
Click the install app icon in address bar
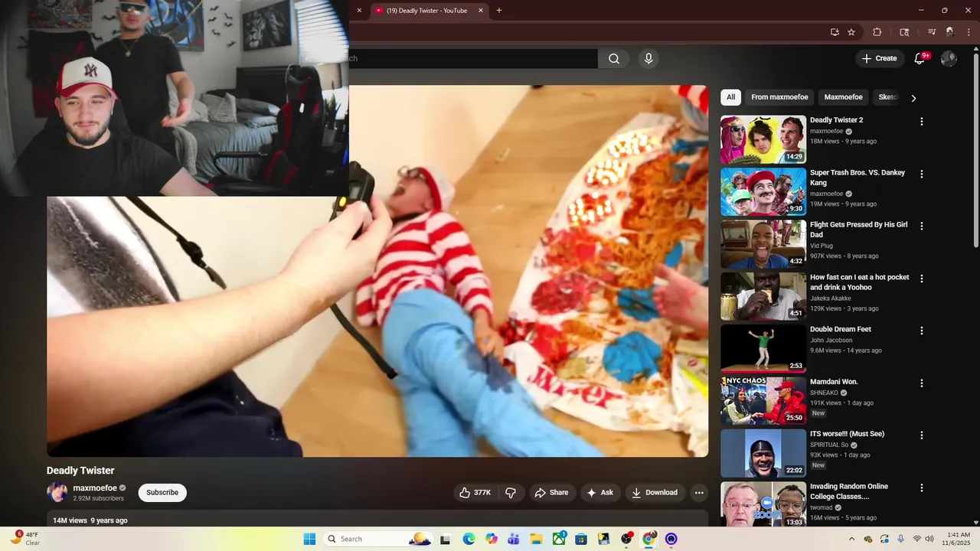pos(835,32)
